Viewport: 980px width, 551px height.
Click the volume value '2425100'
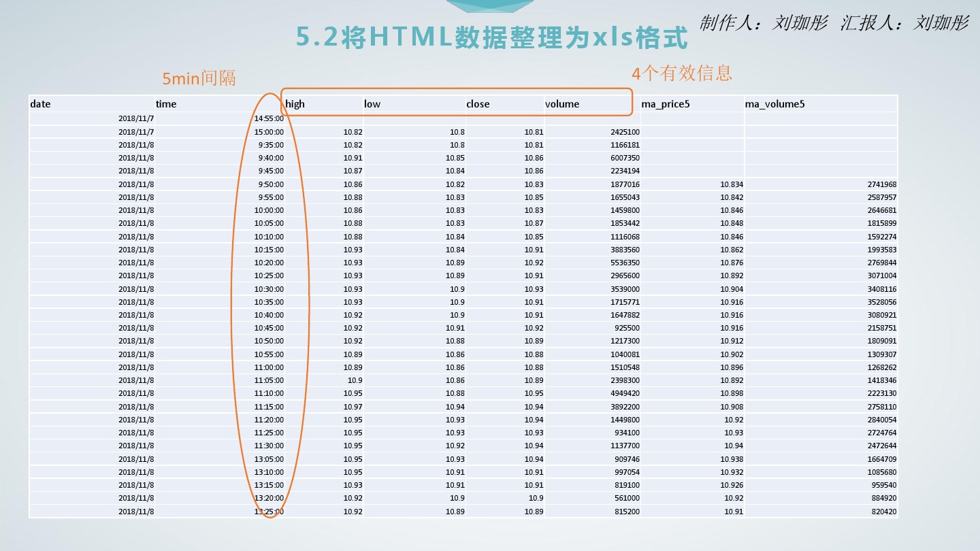625,132
